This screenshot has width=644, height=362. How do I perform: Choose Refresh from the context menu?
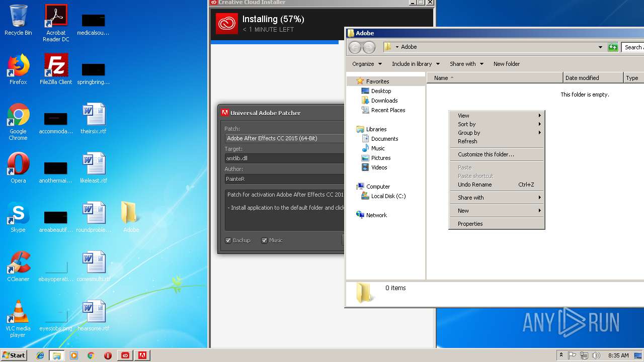pyautogui.click(x=497, y=141)
